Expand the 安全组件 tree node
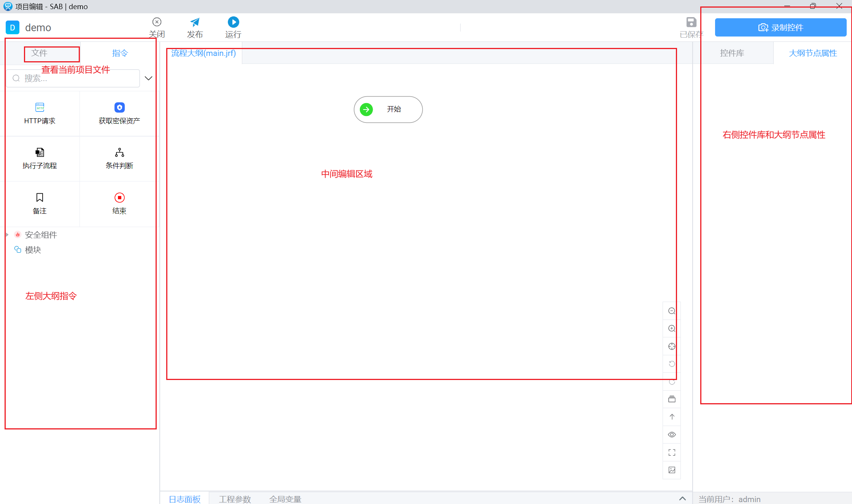Viewport: 852px width, 504px height. pos(7,235)
